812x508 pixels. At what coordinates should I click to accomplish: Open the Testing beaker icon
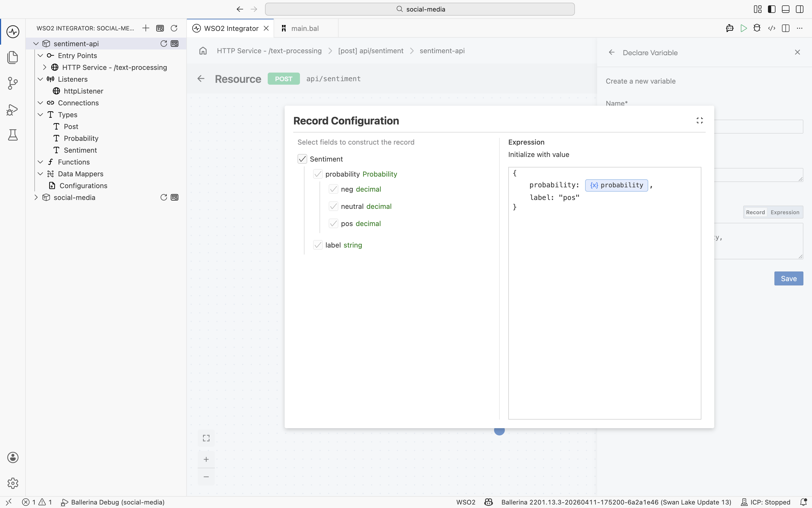13,135
